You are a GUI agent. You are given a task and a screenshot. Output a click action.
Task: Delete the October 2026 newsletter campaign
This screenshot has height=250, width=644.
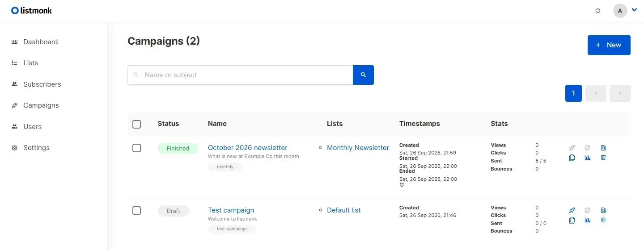603,158
